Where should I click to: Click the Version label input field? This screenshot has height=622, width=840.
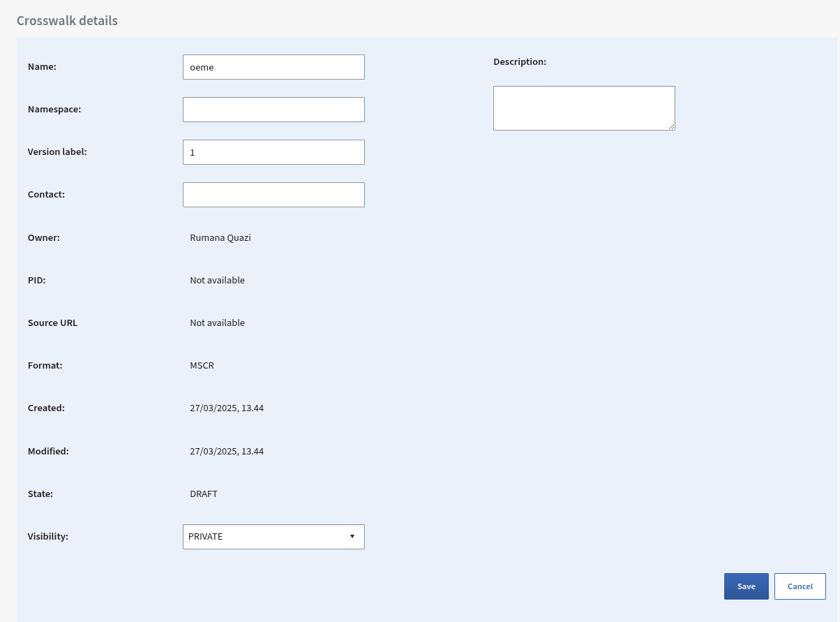(x=273, y=152)
